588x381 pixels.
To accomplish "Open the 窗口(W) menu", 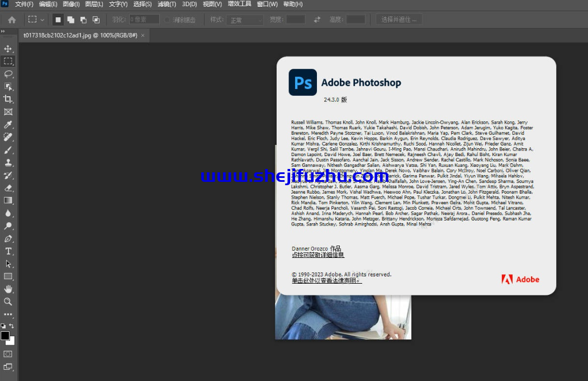I will 267,4.
